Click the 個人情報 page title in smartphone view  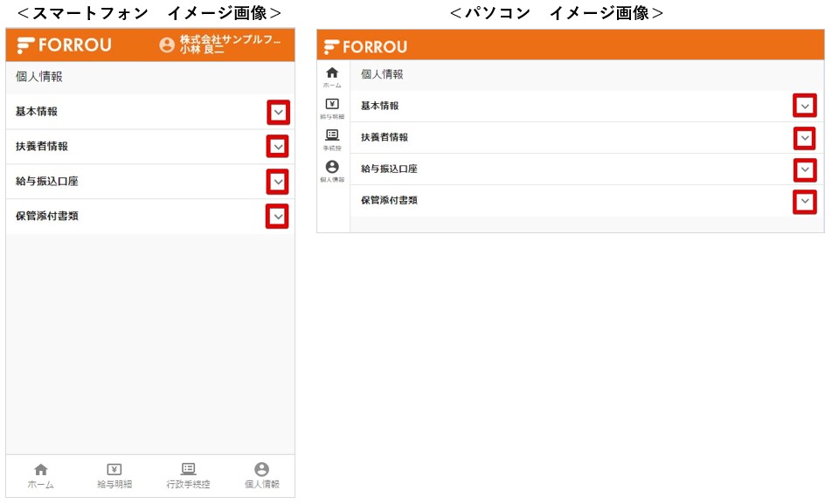[x=39, y=77]
